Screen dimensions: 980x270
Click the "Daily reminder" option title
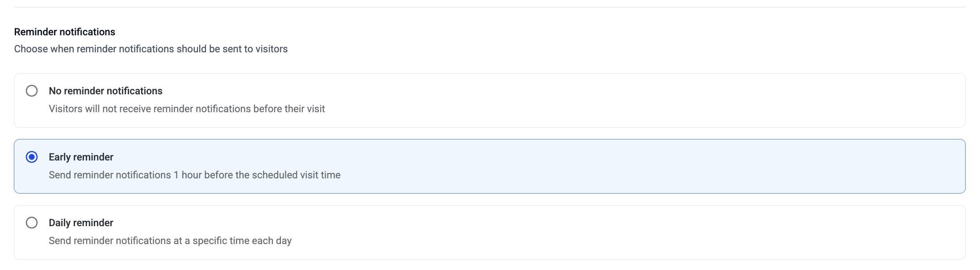pyautogui.click(x=81, y=223)
